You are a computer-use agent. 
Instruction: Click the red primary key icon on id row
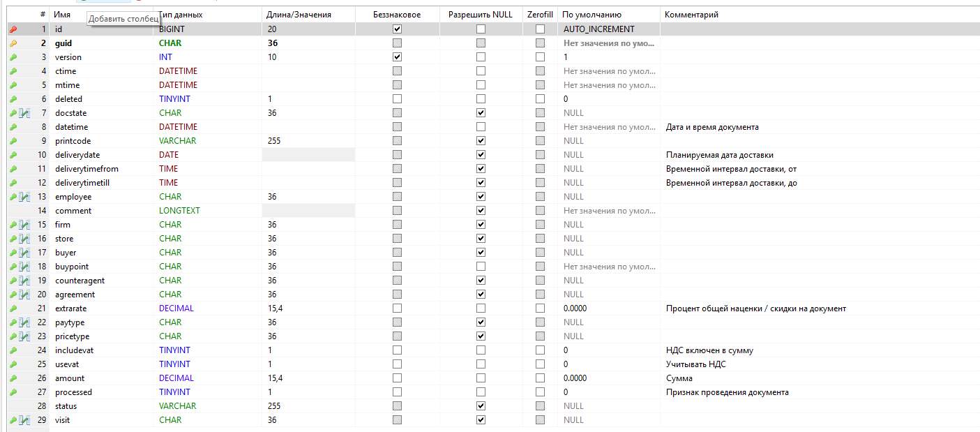point(13,29)
